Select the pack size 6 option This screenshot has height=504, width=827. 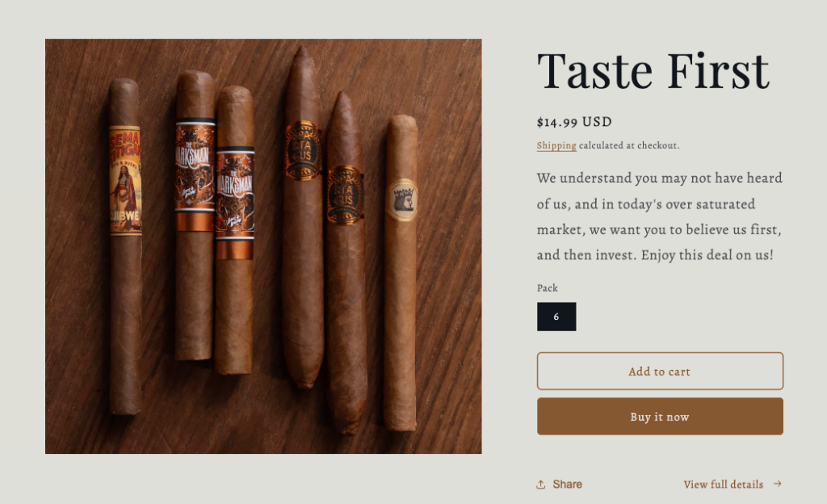(x=556, y=317)
